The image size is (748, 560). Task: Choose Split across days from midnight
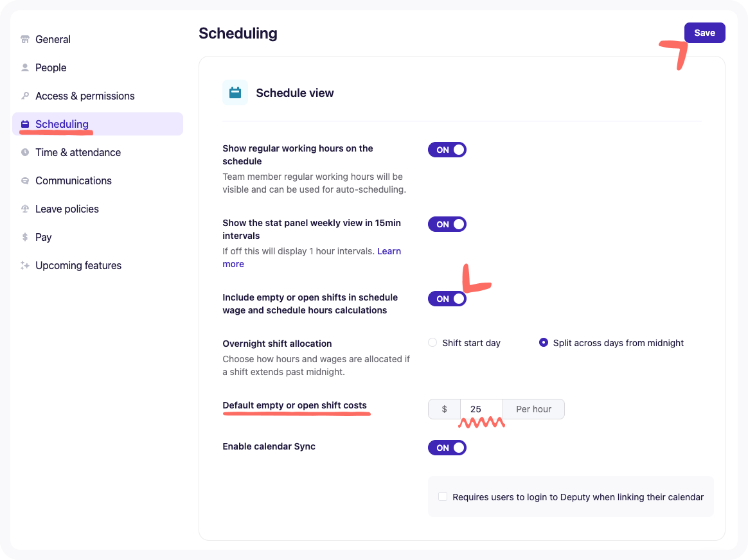545,343
